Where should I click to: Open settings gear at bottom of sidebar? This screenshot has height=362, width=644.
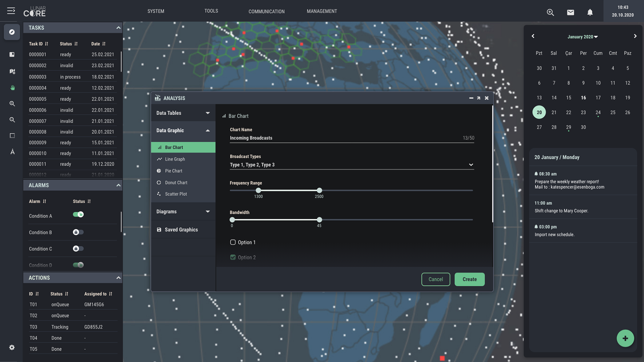[12, 347]
